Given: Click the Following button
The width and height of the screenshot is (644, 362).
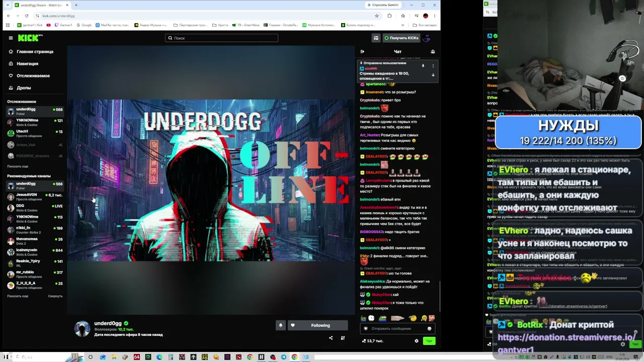Looking at the screenshot, I should (317, 325).
